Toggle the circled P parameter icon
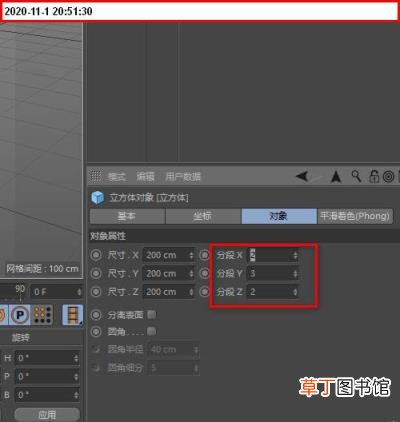This screenshot has height=422, width=400. (x=20, y=315)
